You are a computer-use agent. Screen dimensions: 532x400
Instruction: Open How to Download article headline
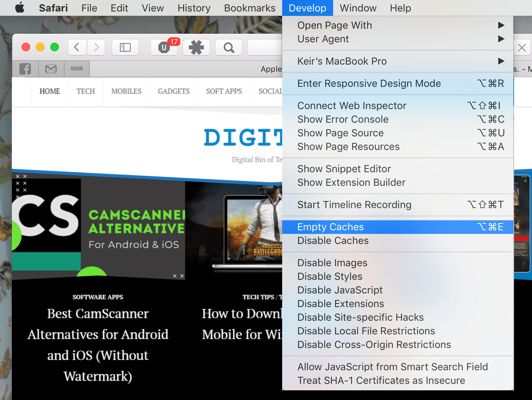pos(242,324)
